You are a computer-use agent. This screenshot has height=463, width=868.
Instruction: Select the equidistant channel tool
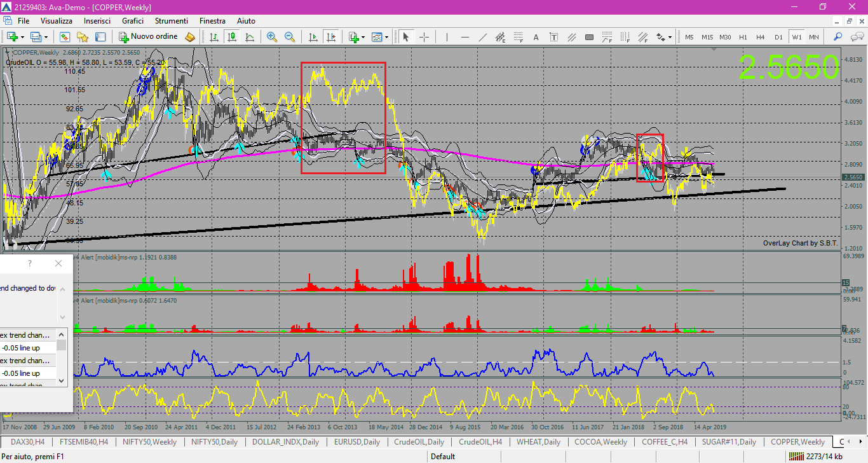500,37
